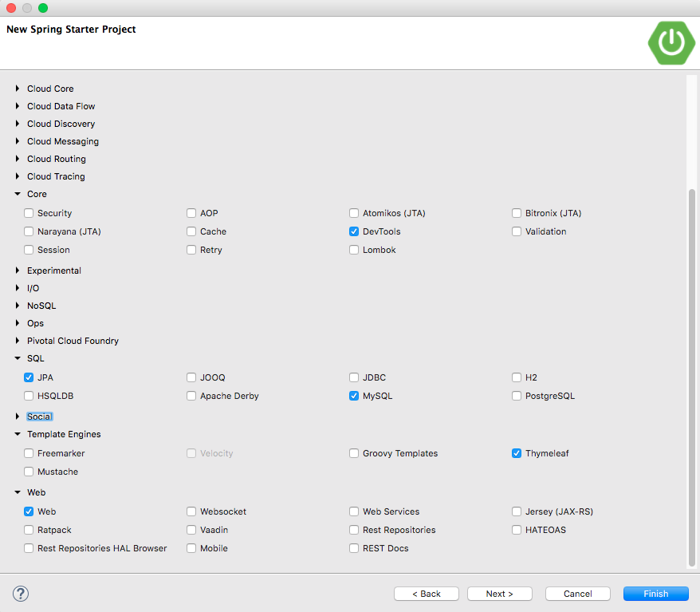Uncheck the MySQL dependency
700x612 pixels.
click(x=353, y=396)
